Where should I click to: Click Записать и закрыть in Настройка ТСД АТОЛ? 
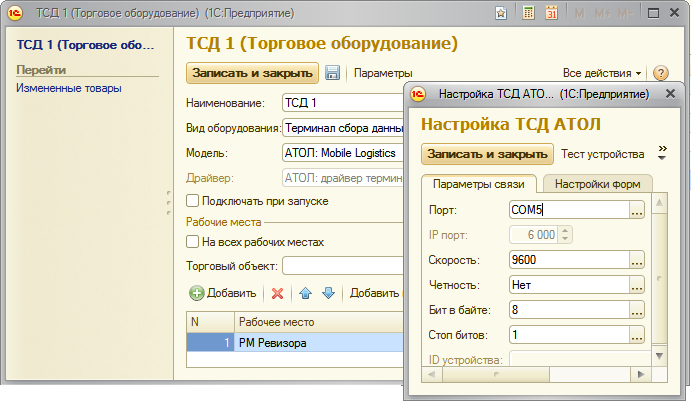click(487, 154)
